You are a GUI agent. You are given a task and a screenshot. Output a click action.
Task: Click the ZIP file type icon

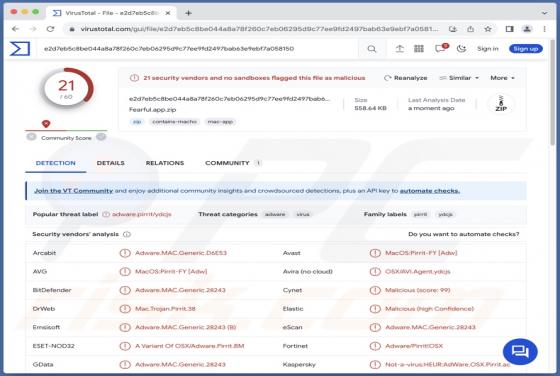501,104
